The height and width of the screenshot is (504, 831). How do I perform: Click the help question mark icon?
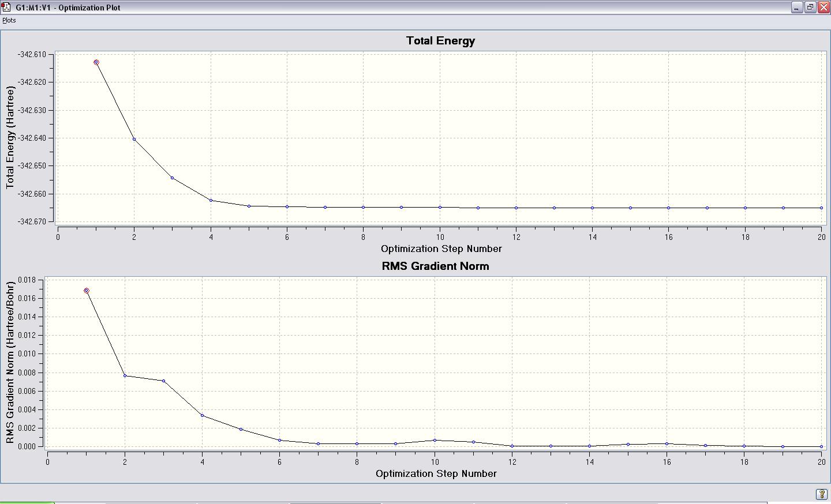(822, 494)
